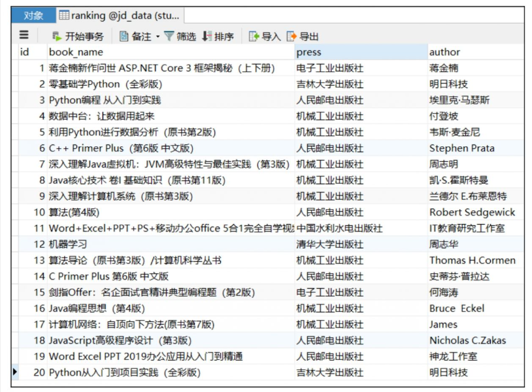This screenshot has width=532, height=392.
Task: Select author cell 埃里克·马瑟斯
Action: point(476,100)
